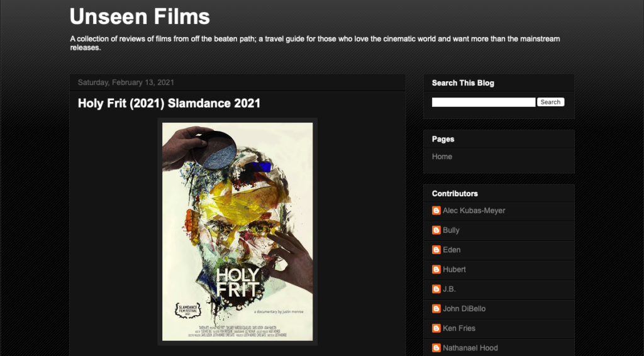Open Nathanael Hood's profile link
The image size is (644, 356).
pos(470,348)
